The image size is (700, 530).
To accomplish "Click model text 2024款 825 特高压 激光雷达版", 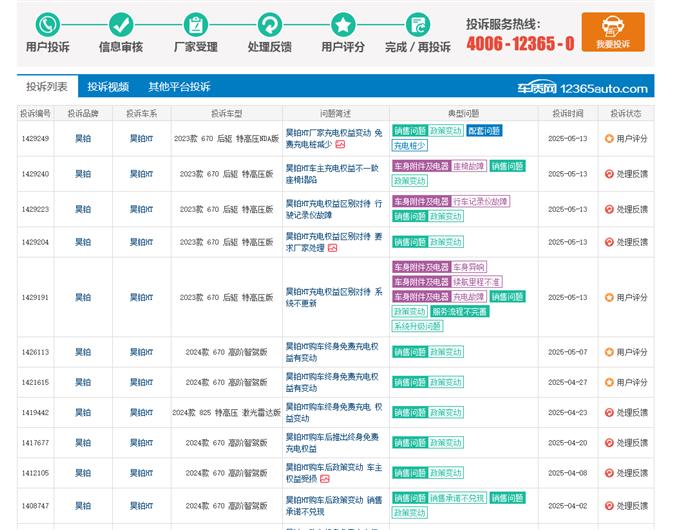I will pos(226,413).
